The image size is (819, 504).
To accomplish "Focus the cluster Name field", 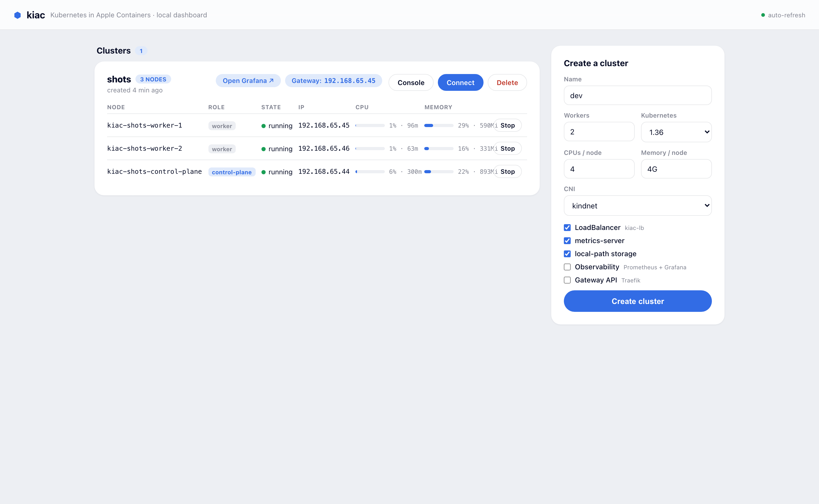I will pos(637,95).
